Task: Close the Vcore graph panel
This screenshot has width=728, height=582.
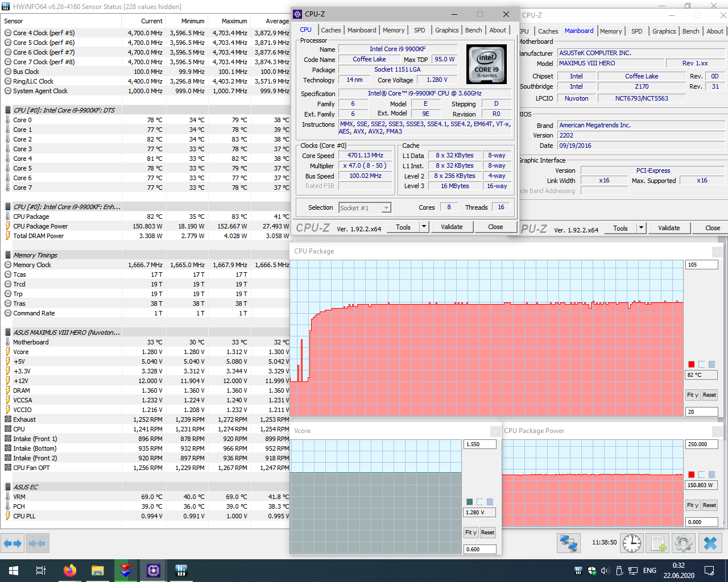Action: 496,431
